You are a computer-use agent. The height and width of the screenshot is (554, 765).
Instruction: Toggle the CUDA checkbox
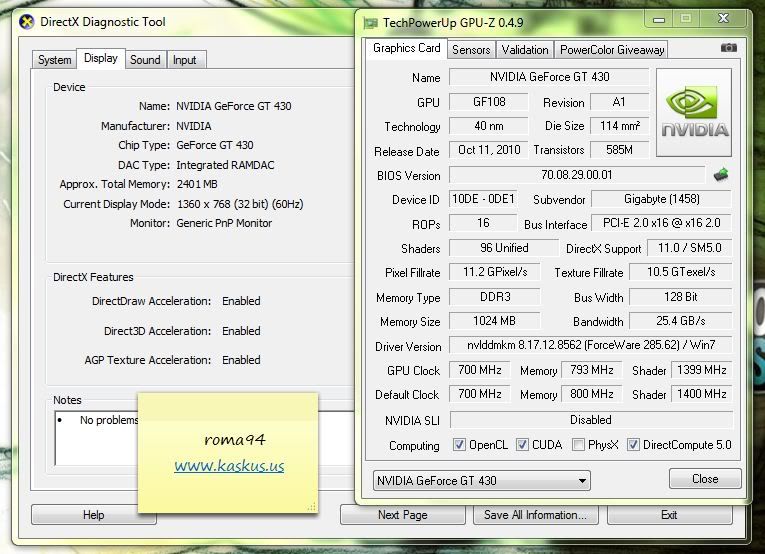(x=522, y=444)
